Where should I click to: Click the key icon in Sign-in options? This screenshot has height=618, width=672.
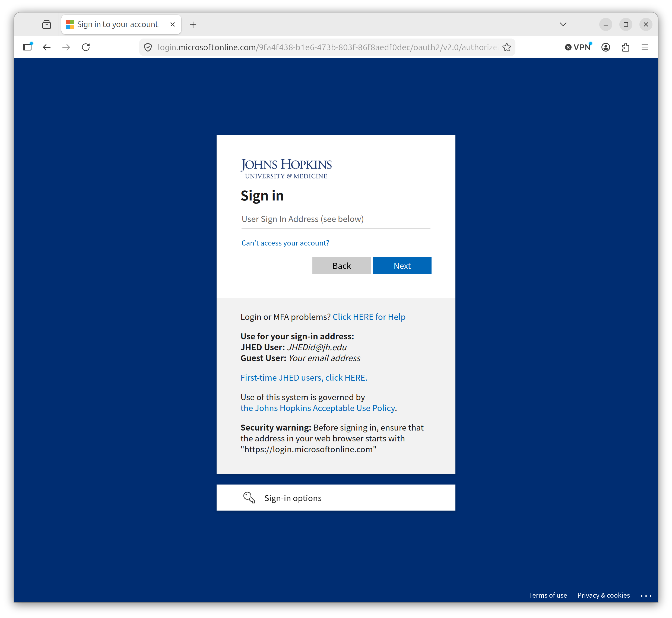pyautogui.click(x=249, y=498)
